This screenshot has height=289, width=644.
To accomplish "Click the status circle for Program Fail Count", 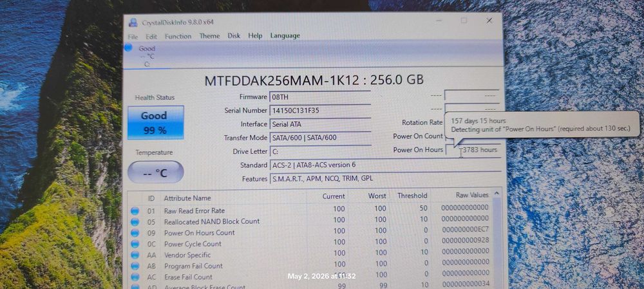I will click(135, 266).
